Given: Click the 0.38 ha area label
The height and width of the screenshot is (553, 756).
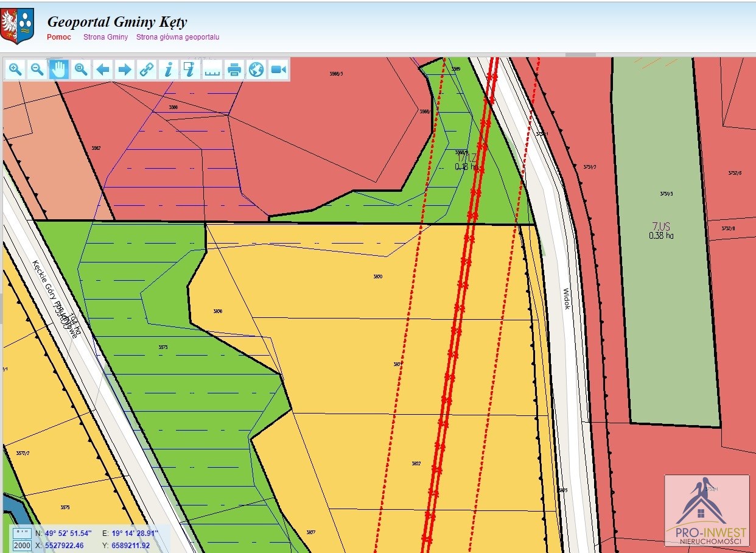Looking at the screenshot, I should click(x=661, y=236).
